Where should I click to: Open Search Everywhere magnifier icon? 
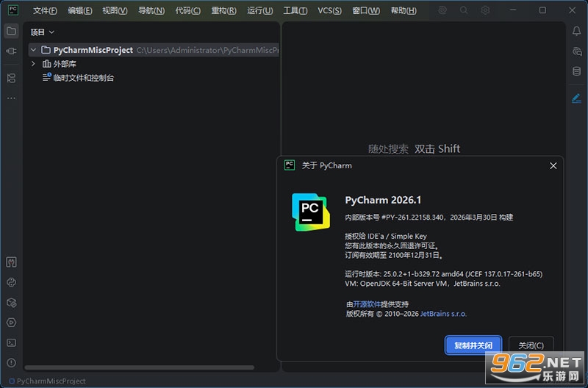tap(464, 10)
